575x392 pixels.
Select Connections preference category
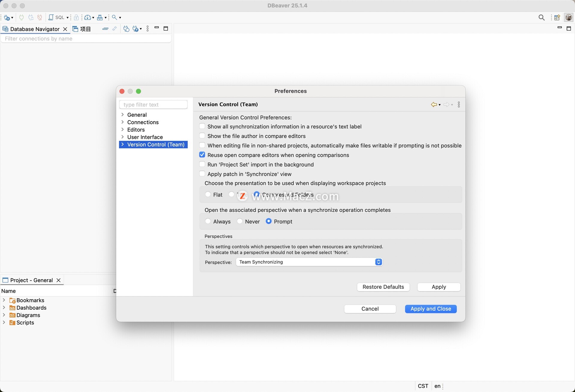tap(143, 122)
